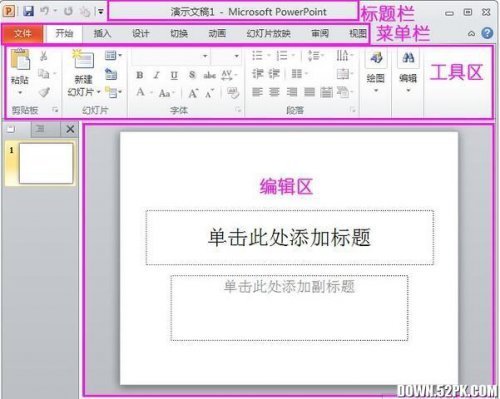Click the Distributed alignment icon
Image resolution: width=500 pixels, height=399 pixels.
(x=326, y=92)
